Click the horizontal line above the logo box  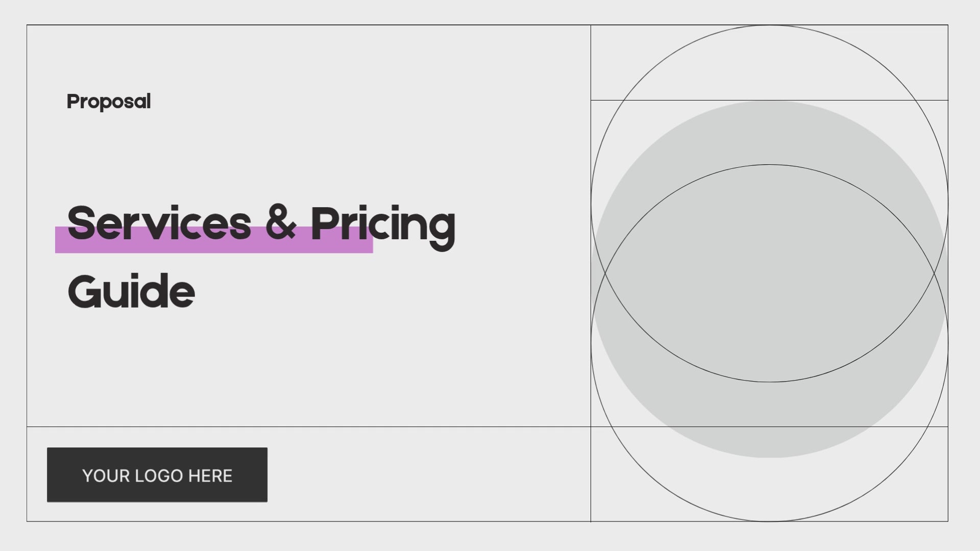click(x=309, y=427)
